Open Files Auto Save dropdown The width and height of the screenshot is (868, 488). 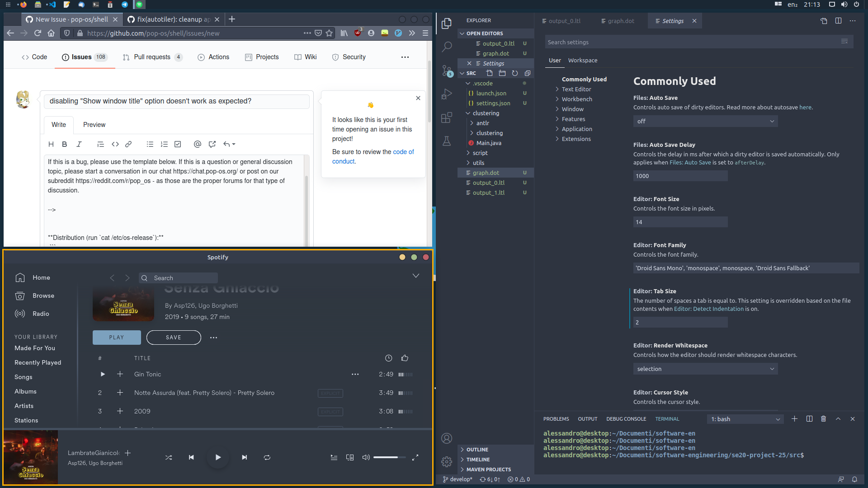[705, 121]
